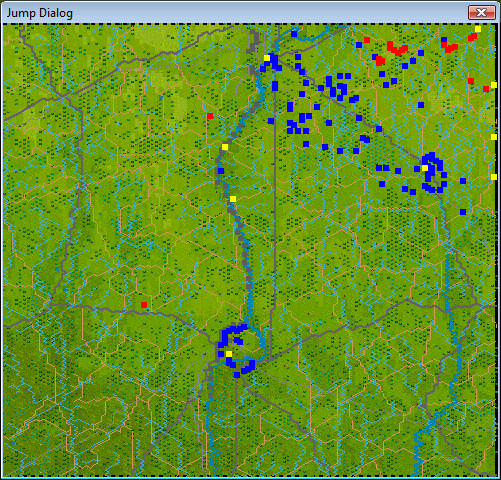
Task: Jump to the western road junction on map
Action: [x=62, y=97]
